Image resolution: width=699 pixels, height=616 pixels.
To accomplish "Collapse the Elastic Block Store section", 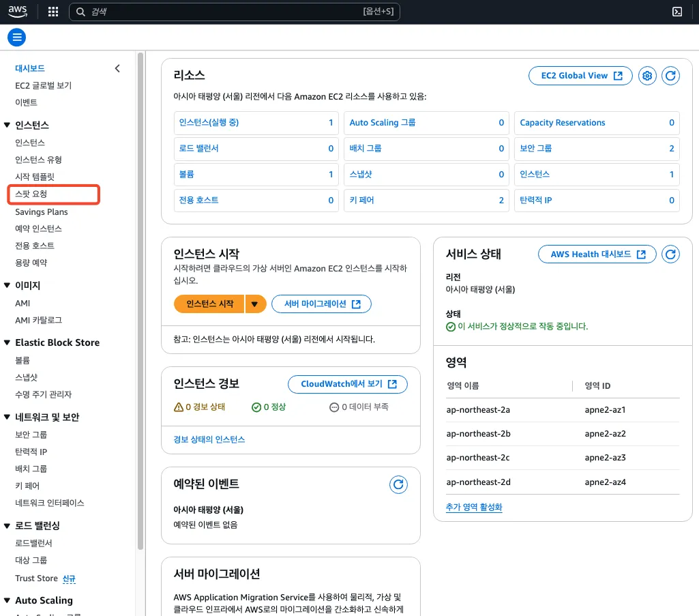I will [7, 342].
